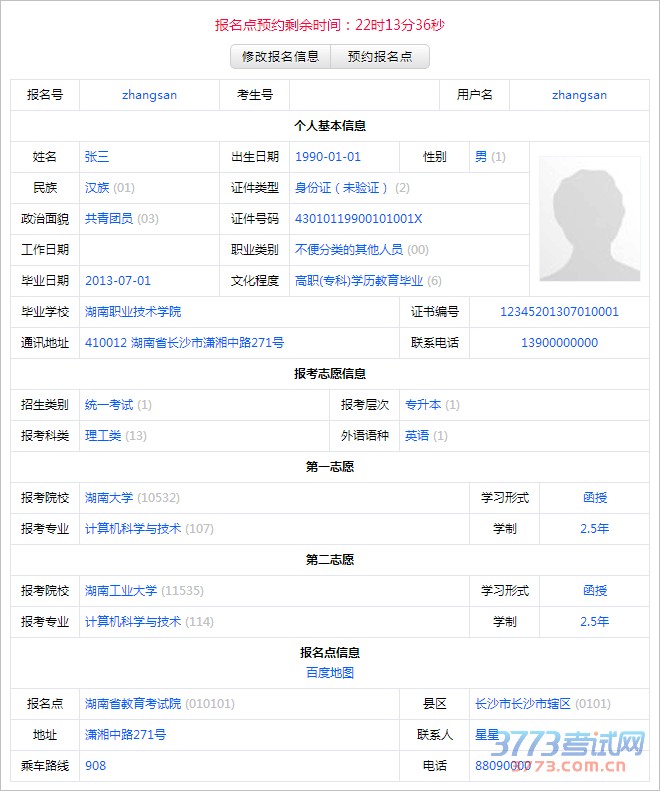Click second-choice school 湖南工业大学
This screenshot has width=660, height=791.
tap(121, 591)
